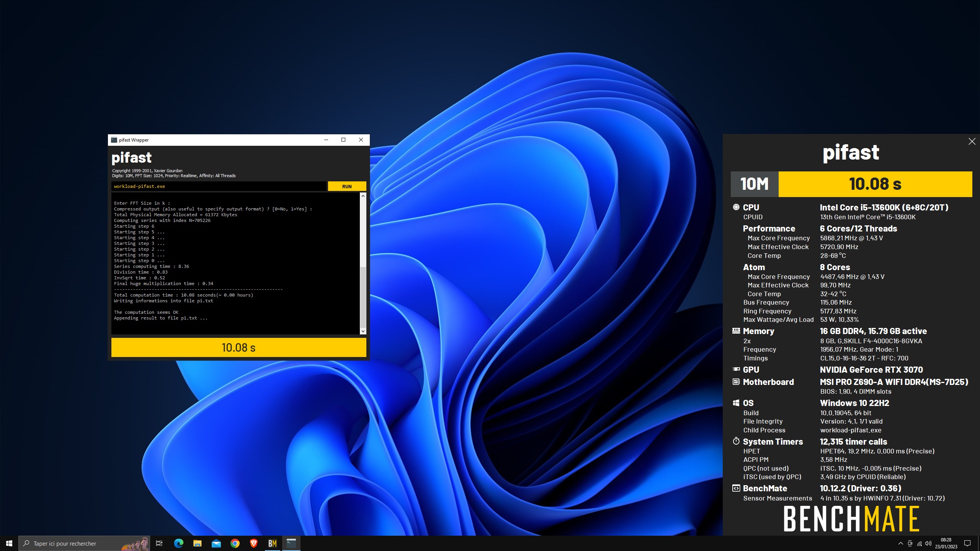Click the BenchMate BM taskbar icon
This screenshot has width=980, height=551.
[x=273, y=543]
